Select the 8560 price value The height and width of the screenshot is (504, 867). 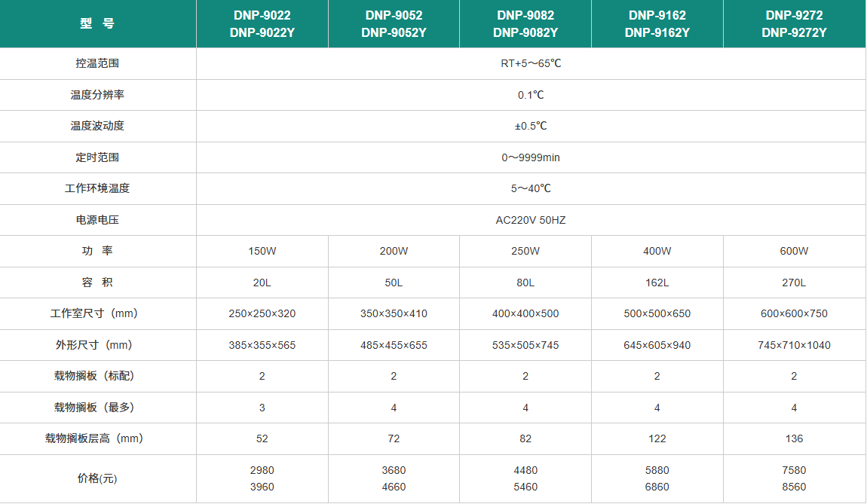tap(794, 487)
